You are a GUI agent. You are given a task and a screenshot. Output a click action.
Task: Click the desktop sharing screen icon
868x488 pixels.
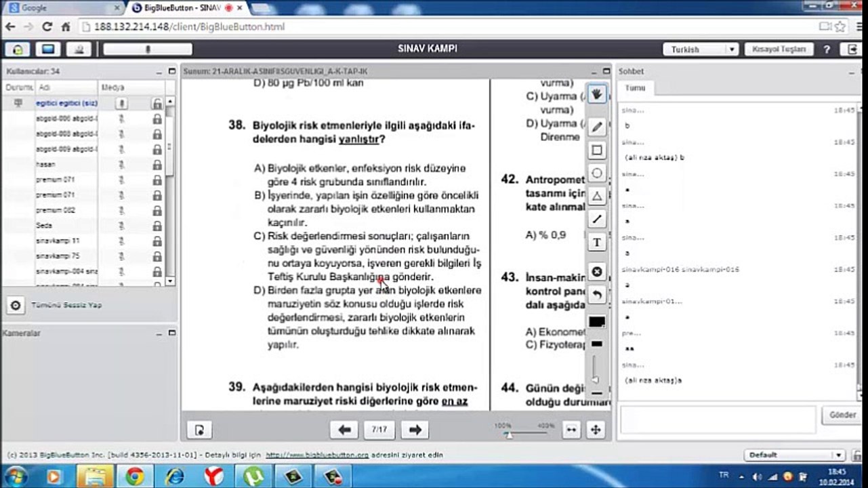pyautogui.click(x=48, y=49)
